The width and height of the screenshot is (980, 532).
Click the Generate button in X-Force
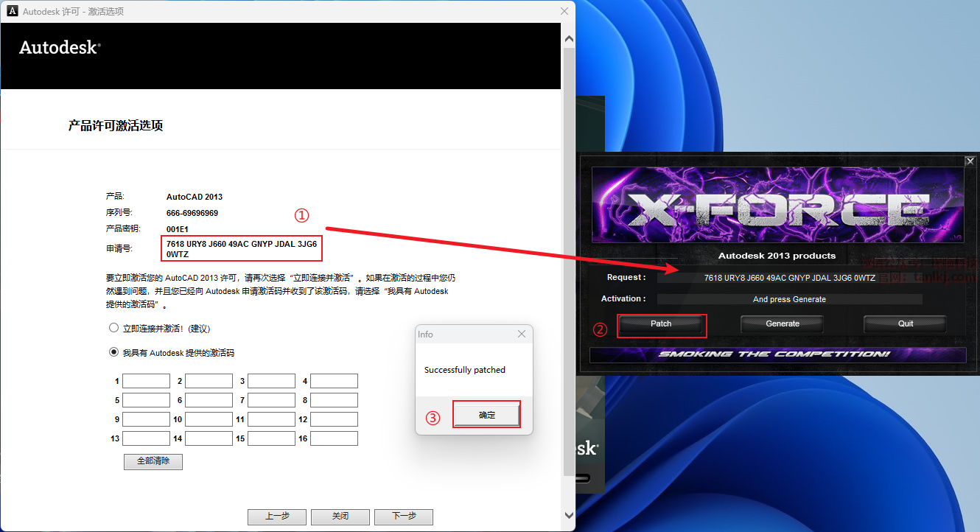(783, 324)
